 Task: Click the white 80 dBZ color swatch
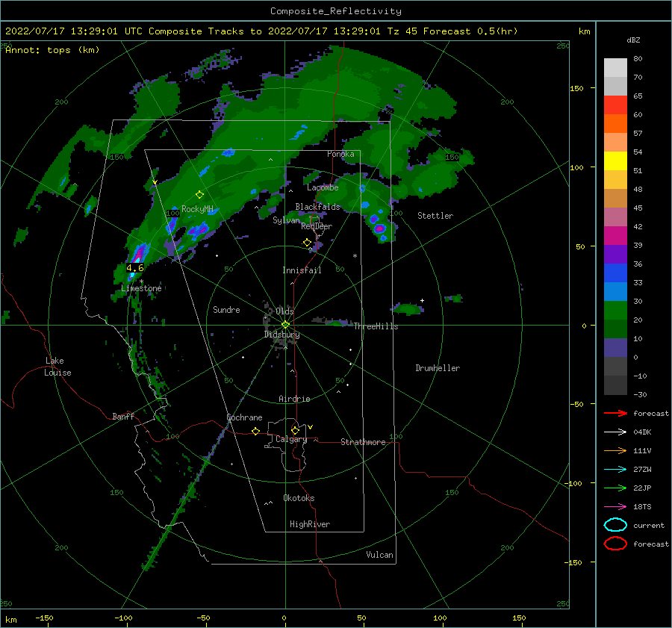click(615, 67)
